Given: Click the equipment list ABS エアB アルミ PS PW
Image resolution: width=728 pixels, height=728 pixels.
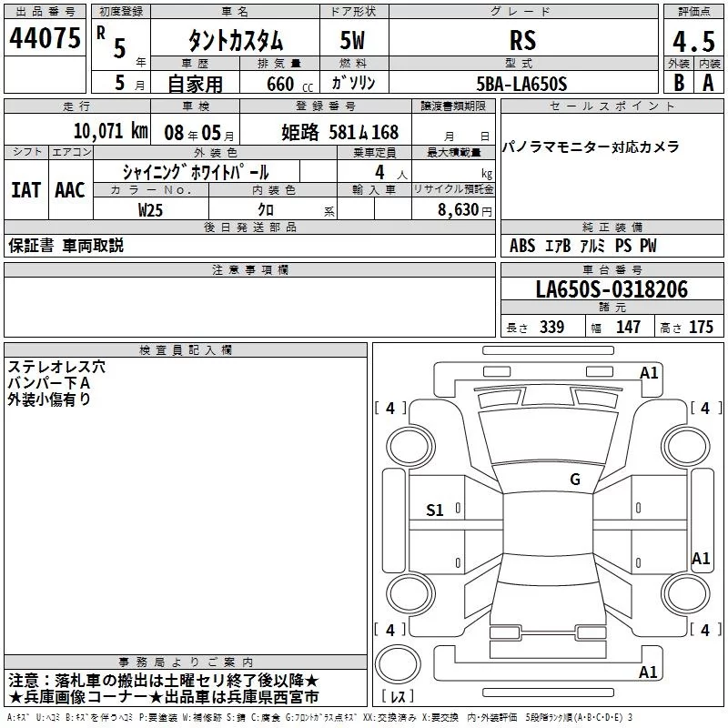Looking at the screenshot, I should pos(583,246).
